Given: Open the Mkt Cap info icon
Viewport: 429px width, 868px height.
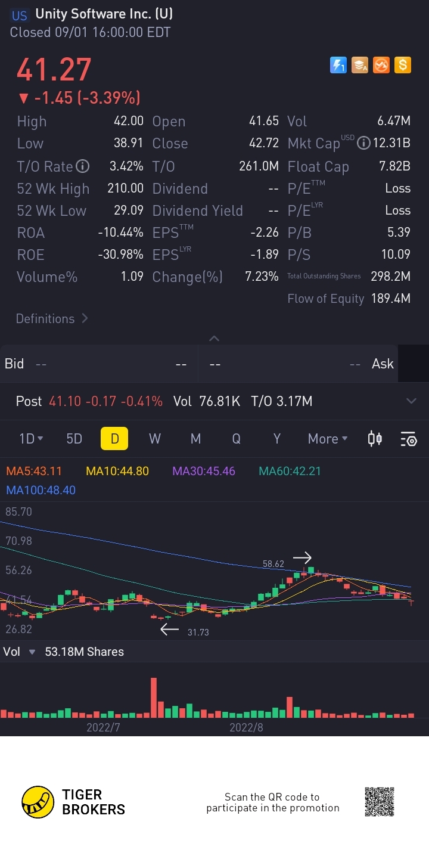Looking at the screenshot, I should [363, 143].
